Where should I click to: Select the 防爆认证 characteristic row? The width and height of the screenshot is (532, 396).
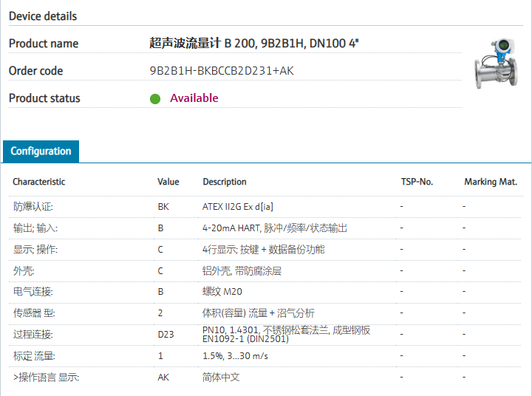point(33,207)
